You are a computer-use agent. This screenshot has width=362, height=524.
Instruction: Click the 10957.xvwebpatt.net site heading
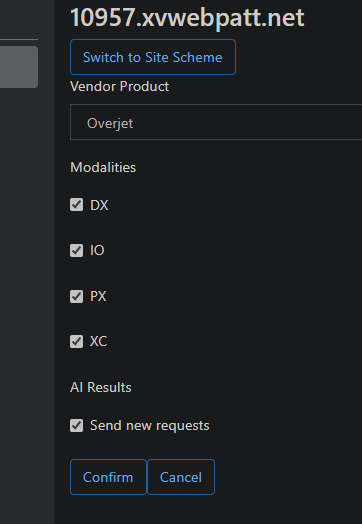pos(187,17)
